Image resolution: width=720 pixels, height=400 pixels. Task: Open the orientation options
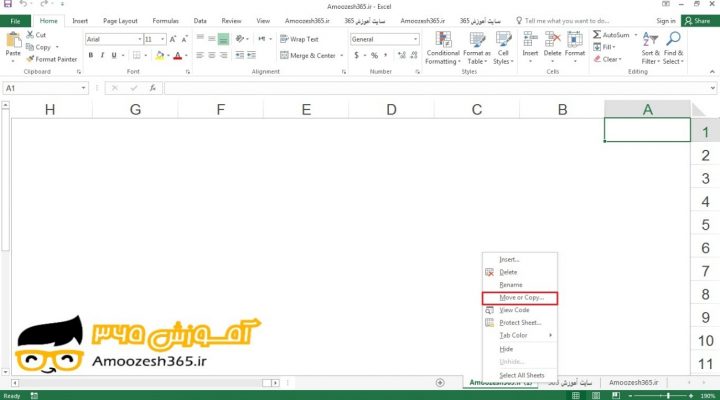coord(242,39)
